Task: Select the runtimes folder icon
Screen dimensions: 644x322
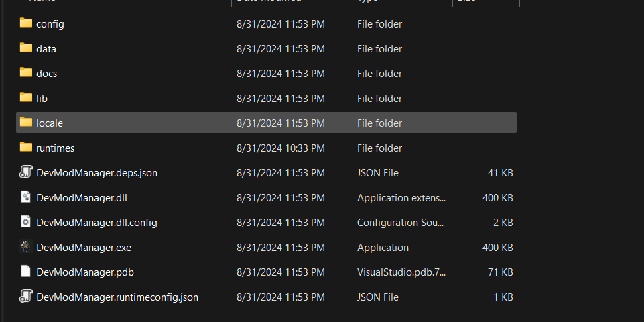Action: pos(26,147)
